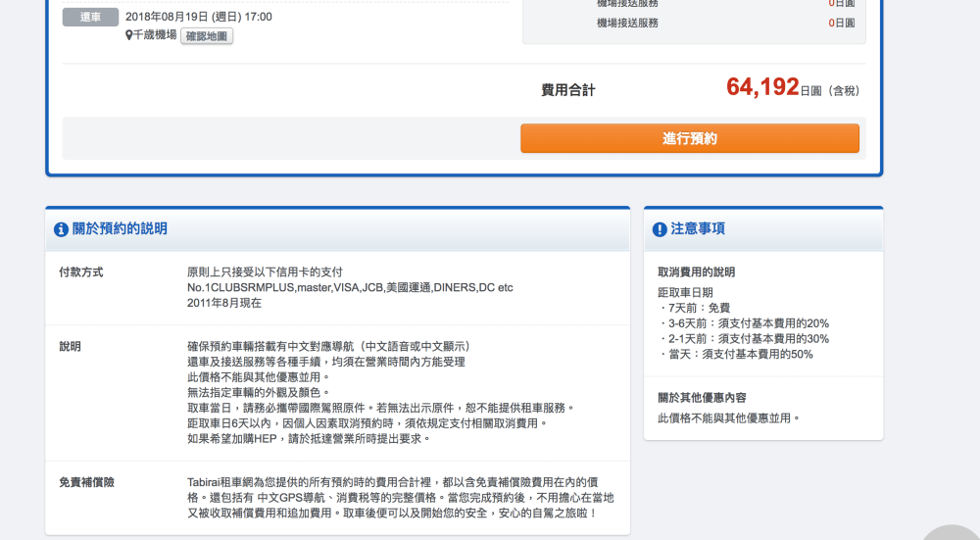Image resolution: width=980 pixels, height=540 pixels.
Task: Open the map with 確認地圖 button
Action: [x=207, y=36]
